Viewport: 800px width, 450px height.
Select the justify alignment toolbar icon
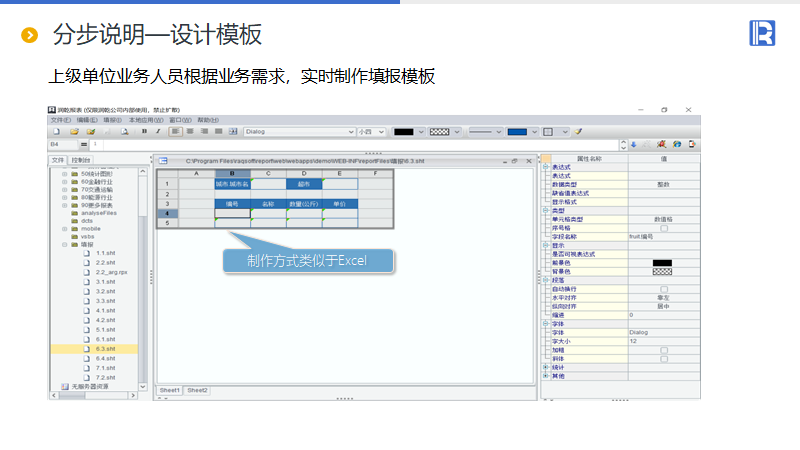219,132
